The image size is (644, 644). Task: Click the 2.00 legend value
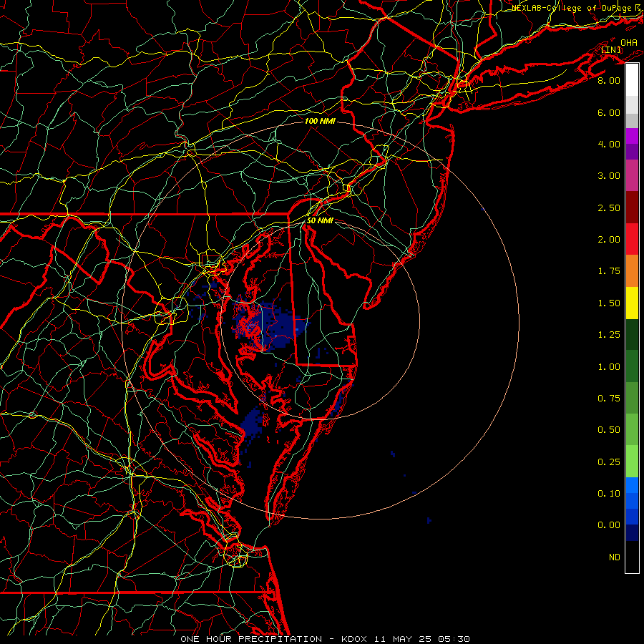[609, 240]
